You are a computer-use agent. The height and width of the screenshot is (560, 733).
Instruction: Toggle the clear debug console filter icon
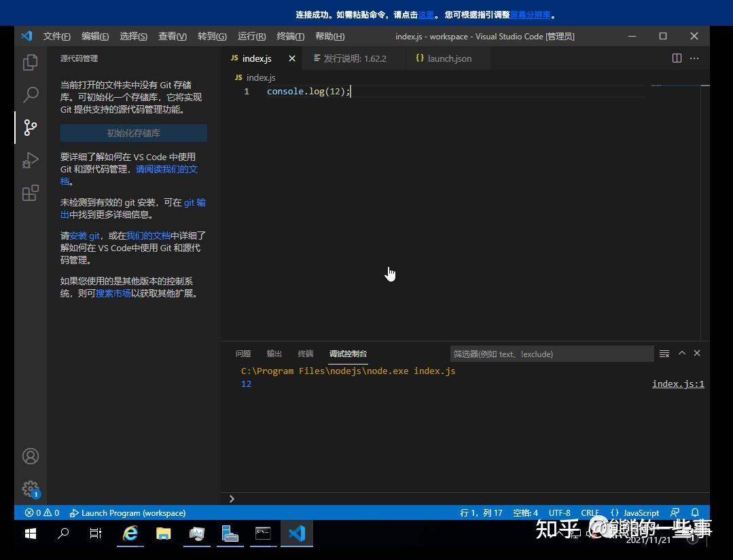(664, 353)
